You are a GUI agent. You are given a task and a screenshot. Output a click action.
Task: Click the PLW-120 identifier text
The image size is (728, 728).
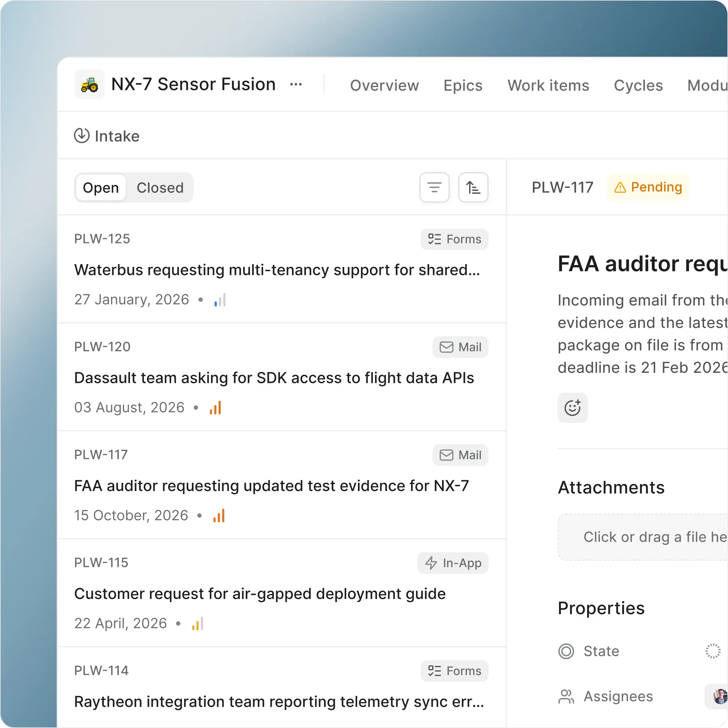(102, 347)
